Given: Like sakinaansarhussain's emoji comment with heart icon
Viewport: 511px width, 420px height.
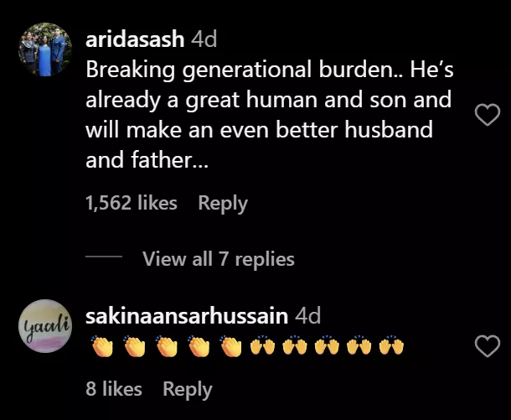Looking at the screenshot, I should [488, 345].
